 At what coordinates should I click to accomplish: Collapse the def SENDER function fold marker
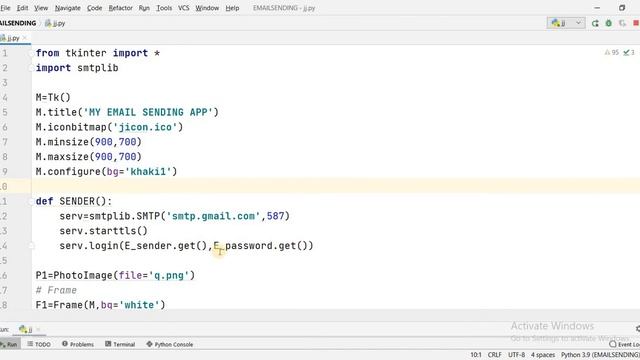[31, 201]
